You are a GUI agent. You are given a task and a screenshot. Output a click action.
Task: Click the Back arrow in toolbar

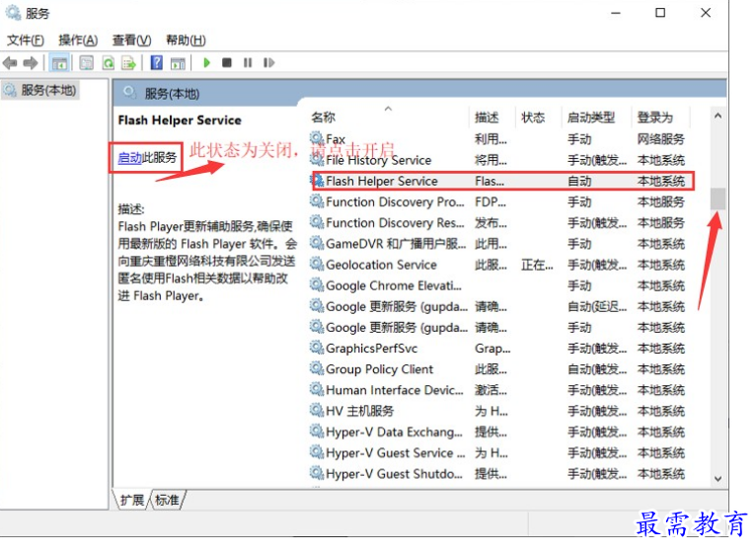point(10,63)
